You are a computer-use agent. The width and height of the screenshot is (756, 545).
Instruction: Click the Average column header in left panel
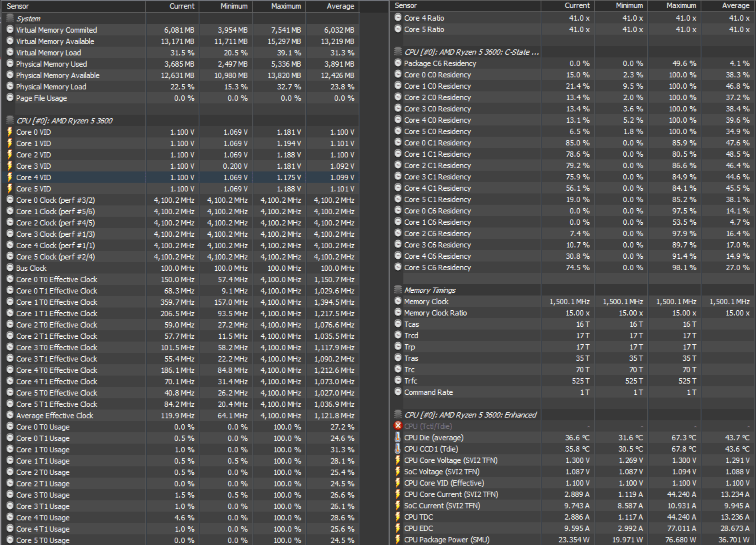(333, 6)
